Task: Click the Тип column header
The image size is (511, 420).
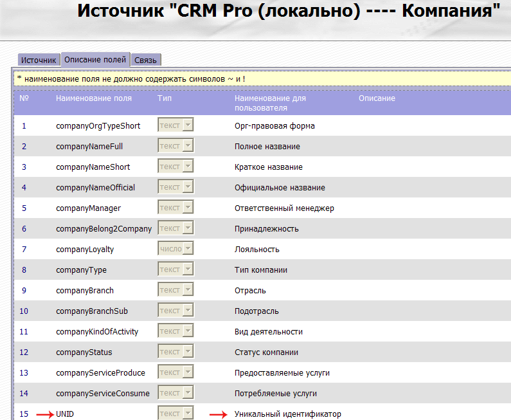Action: pyautogui.click(x=165, y=98)
